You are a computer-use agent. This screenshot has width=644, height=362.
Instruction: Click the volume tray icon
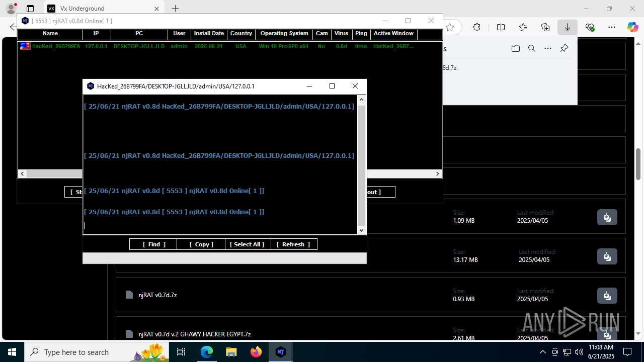coord(579,352)
